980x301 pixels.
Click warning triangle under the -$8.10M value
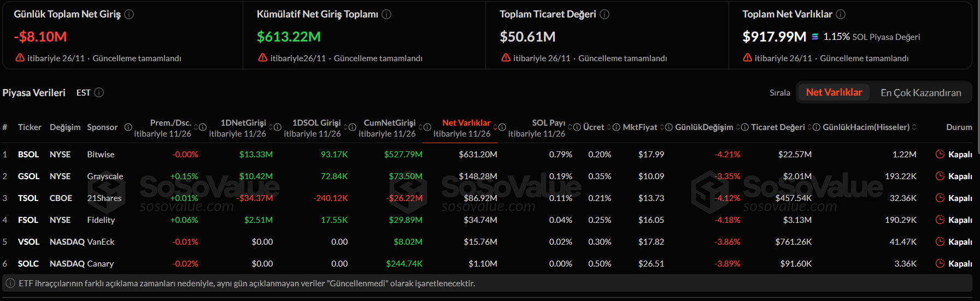tap(20, 58)
